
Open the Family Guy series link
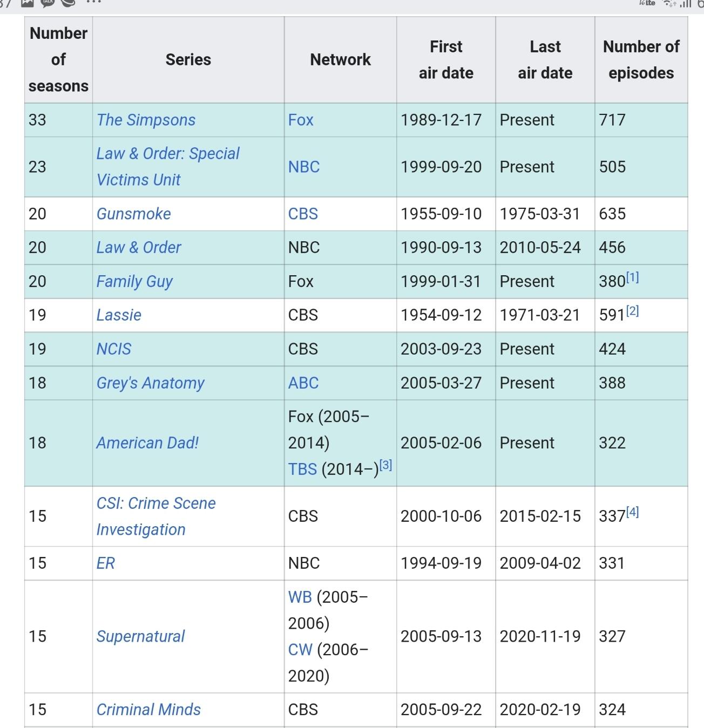click(134, 281)
